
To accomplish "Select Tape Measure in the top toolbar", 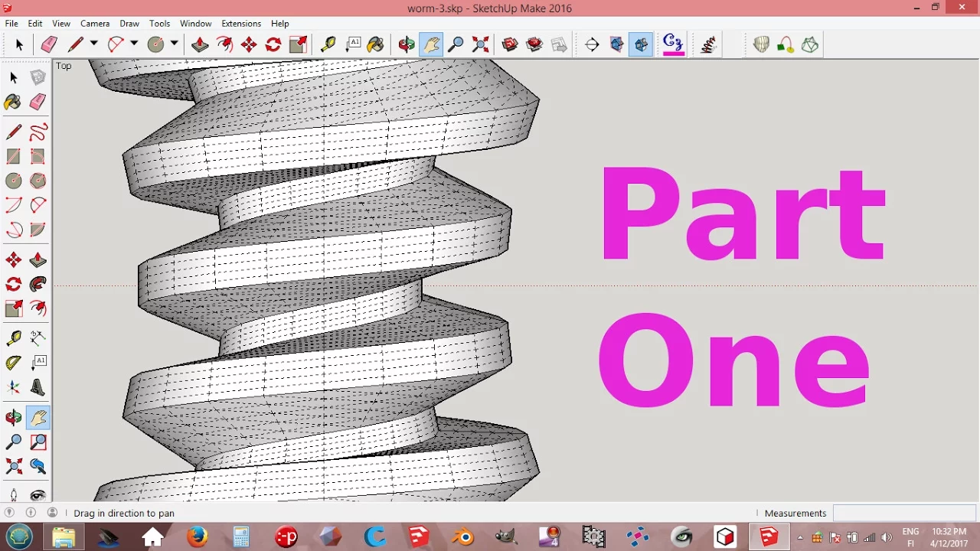I will [328, 44].
